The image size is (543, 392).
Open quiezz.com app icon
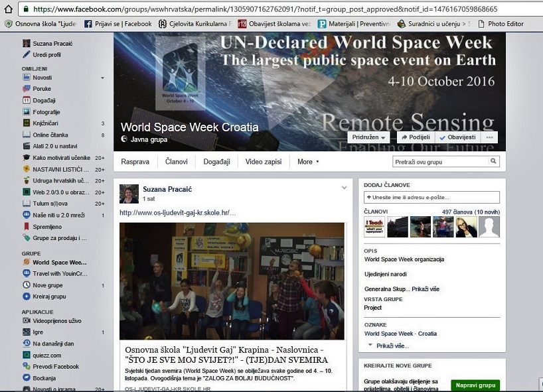click(27, 356)
